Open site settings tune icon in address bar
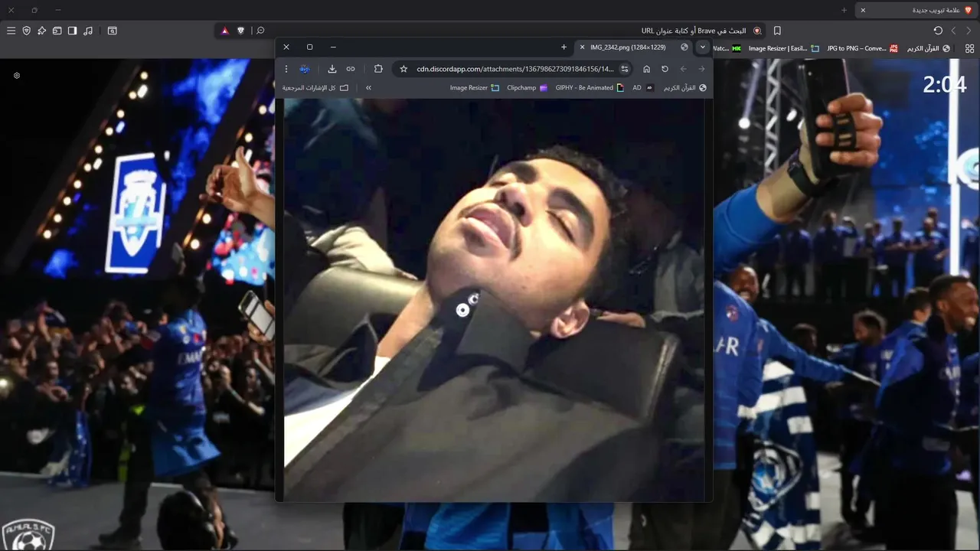This screenshot has height=551, width=980. coord(625,69)
